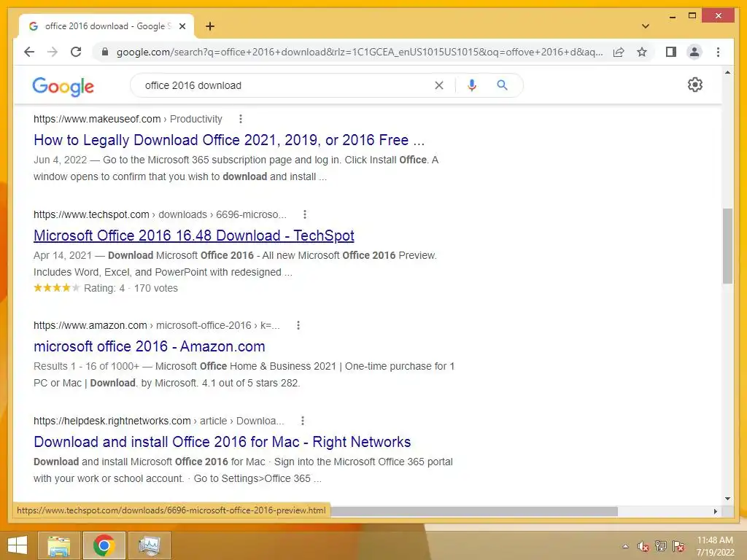Open options for makeuseof.com result
Screen dimensions: 747x560
(x=241, y=119)
